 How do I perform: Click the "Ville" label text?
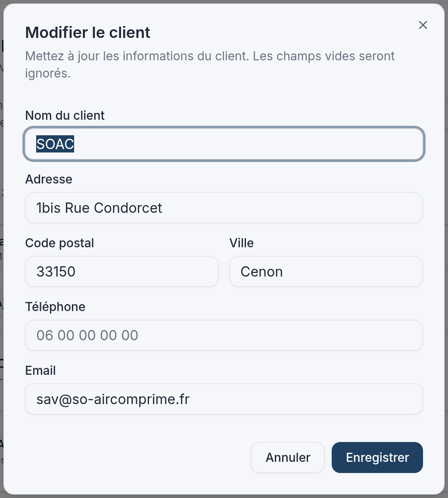coord(241,243)
